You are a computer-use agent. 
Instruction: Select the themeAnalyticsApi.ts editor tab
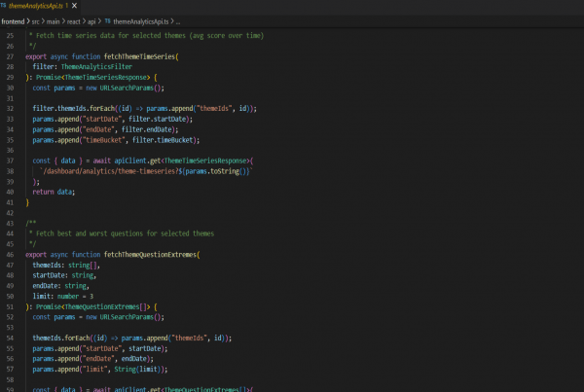click(37, 7)
